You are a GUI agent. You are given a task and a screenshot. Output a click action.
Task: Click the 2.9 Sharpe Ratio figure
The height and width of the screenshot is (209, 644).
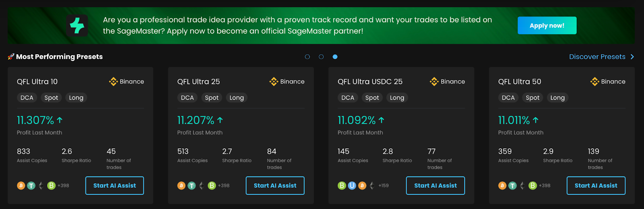pos(548,152)
